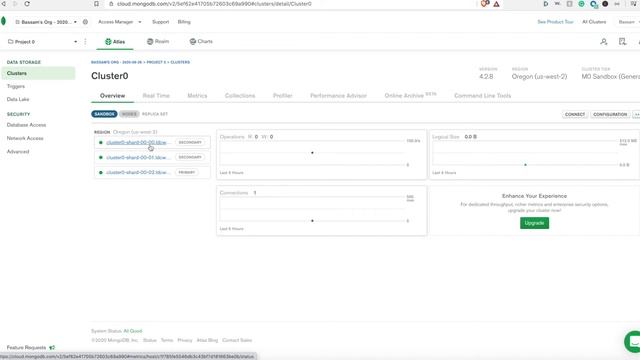Image resolution: width=640 pixels, height=360 pixels.
Task: Switch to the Realm tab
Action: click(158, 42)
